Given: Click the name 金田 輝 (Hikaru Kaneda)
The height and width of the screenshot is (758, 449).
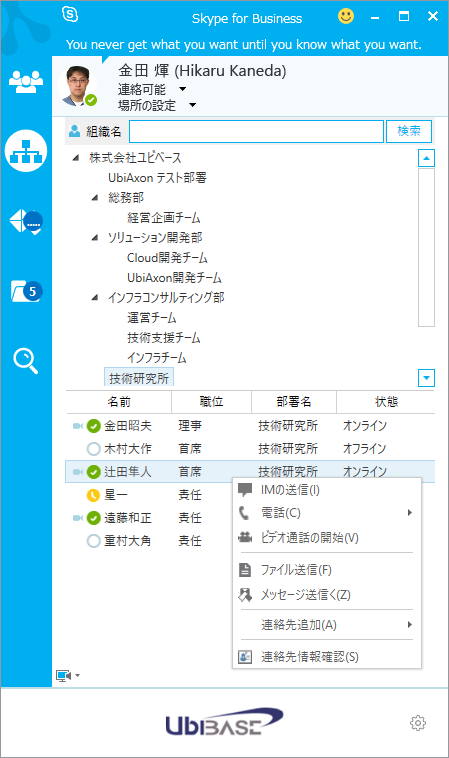Looking at the screenshot, I should click(x=202, y=71).
